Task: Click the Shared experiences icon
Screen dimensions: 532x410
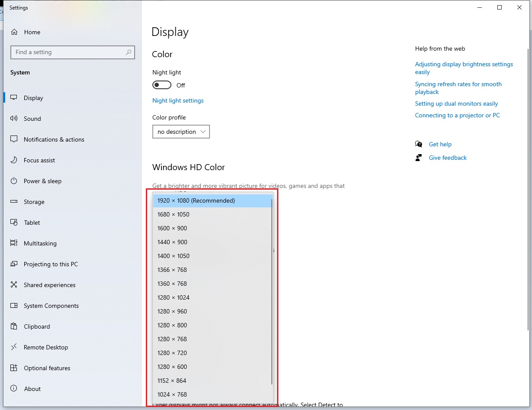Action: tap(14, 285)
